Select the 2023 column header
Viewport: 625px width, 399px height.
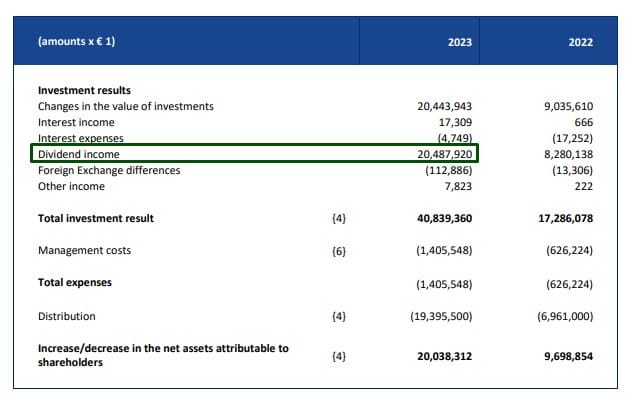tap(460, 42)
